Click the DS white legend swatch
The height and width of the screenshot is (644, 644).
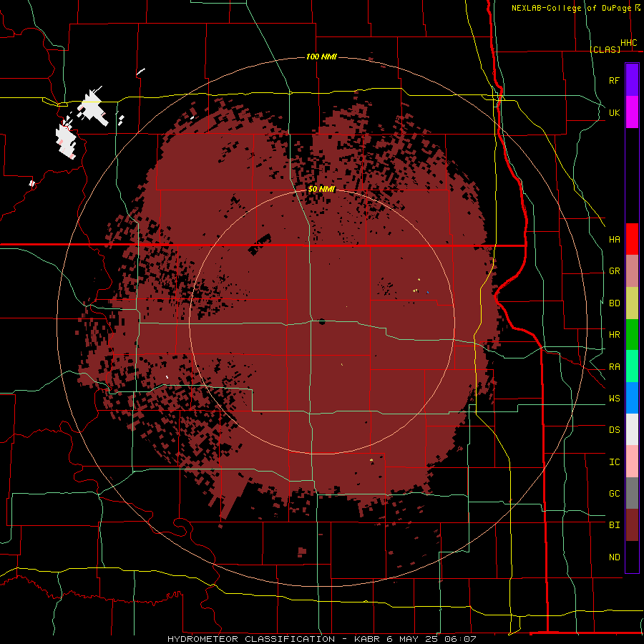[x=632, y=429]
